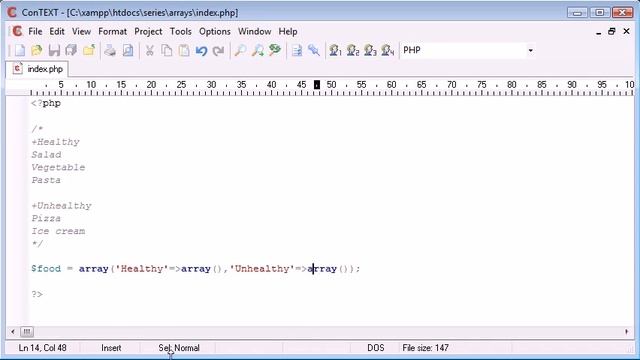Screen dimensions: 640x360
Task: Minimize the inner document window
Action: coord(598,32)
